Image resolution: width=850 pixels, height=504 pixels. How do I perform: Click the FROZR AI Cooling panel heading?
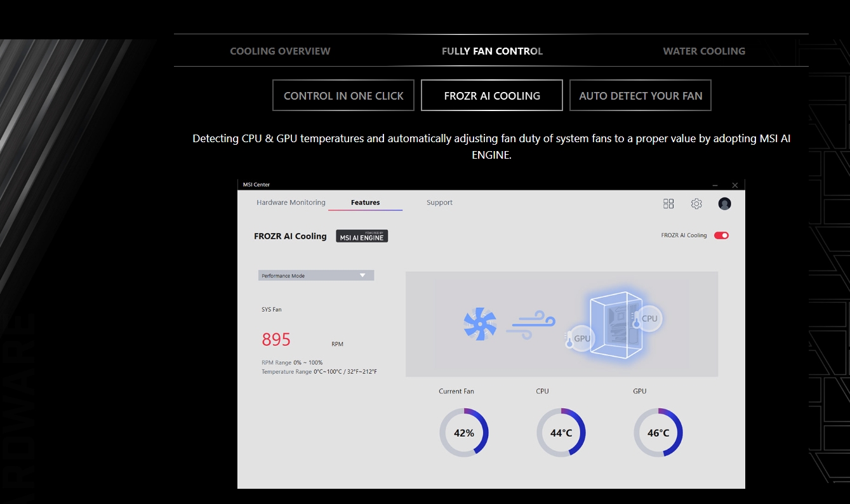pyautogui.click(x=290, y=236)
